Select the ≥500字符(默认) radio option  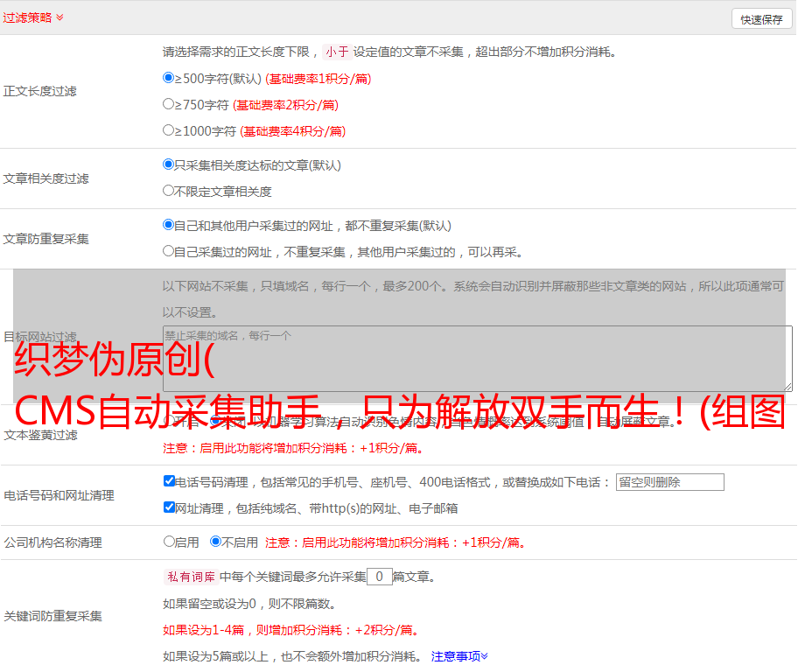click(168, 78)
